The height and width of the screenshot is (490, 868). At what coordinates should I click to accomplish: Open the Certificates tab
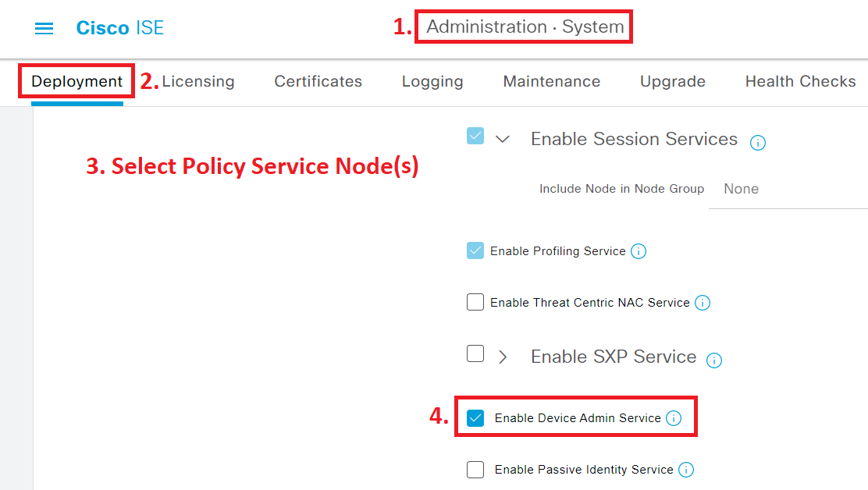click(x=318, y=81)
